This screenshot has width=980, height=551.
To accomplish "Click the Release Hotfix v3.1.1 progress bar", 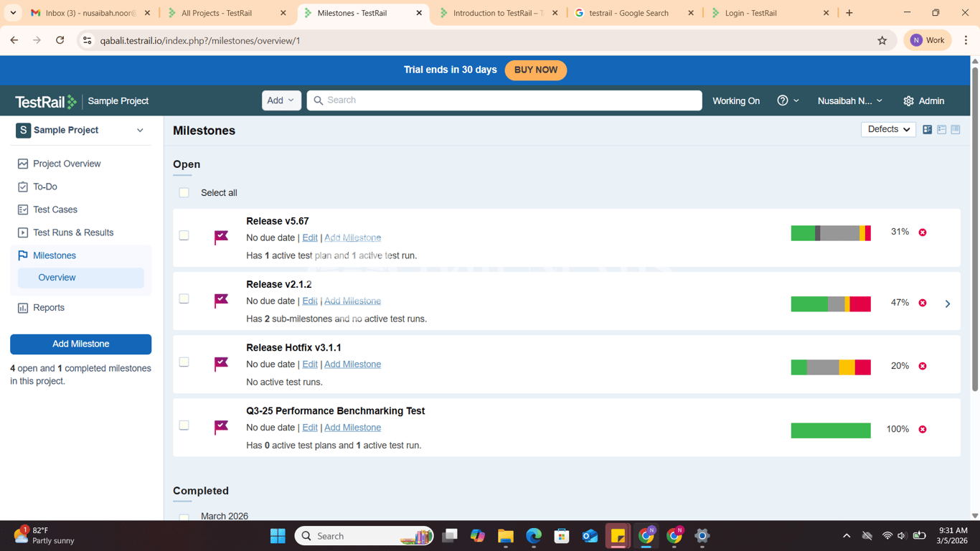I will [x=831, y=367].
